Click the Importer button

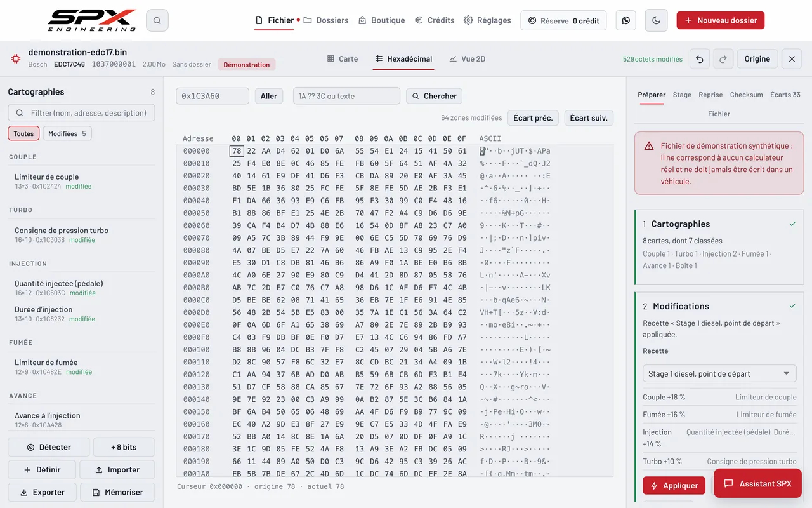click(x=117, y=470)
